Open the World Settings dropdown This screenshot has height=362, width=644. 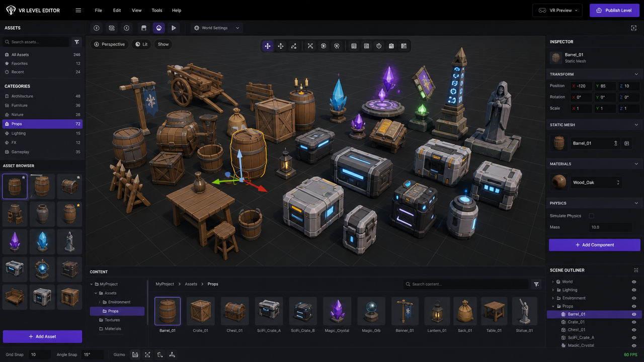tap(217, 28)
